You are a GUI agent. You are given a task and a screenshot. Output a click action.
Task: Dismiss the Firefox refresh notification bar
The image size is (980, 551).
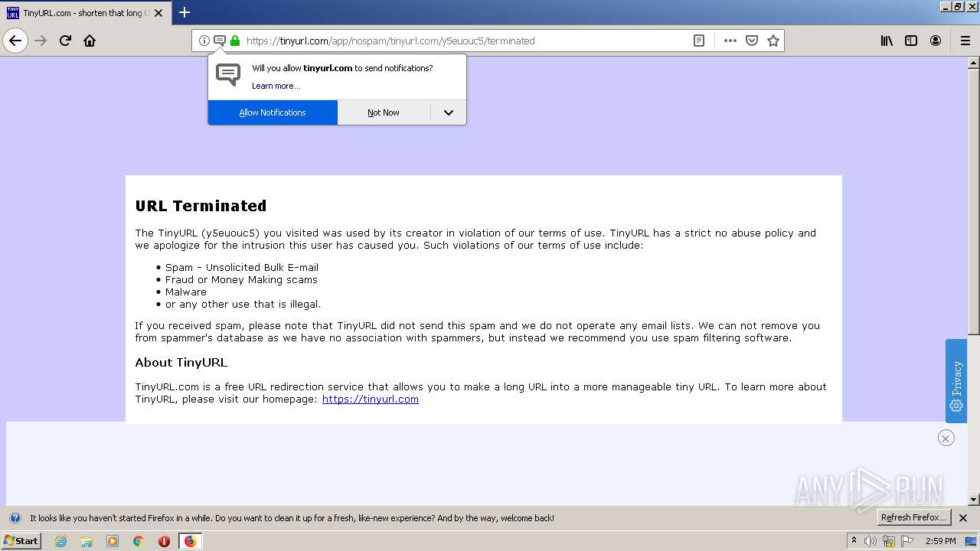click(x=963, y=518)
